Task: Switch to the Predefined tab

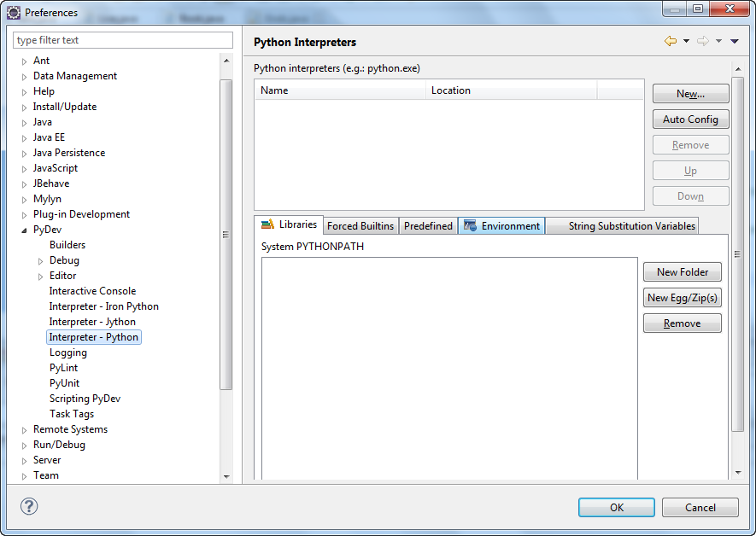Action: pyautogui.click(x=428, y=225)
